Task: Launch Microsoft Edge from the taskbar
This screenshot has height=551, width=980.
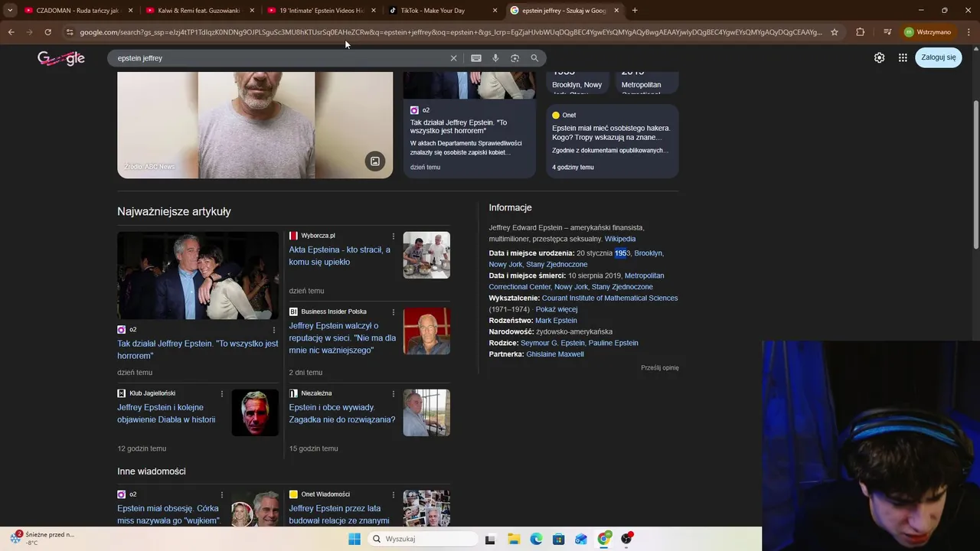Action: pyautogui.click(x=536, y=539)
